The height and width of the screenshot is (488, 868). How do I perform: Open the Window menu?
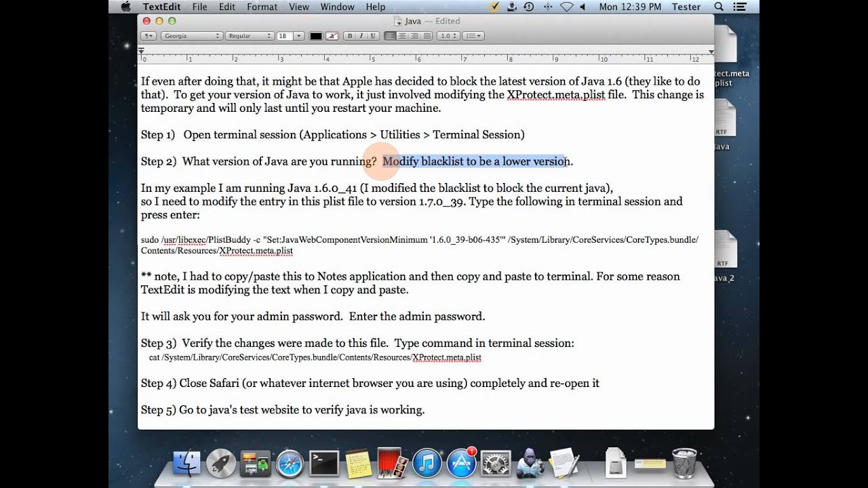[x=337, y=7]
